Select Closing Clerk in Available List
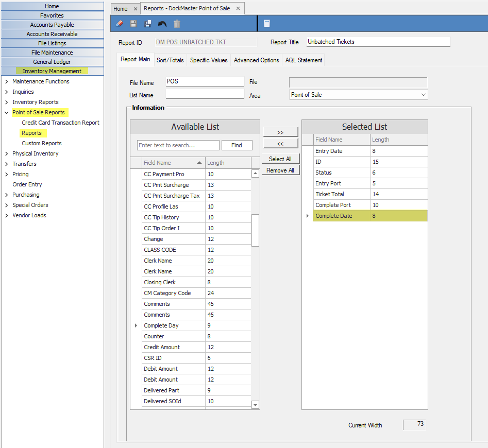 tap(196, 282)
